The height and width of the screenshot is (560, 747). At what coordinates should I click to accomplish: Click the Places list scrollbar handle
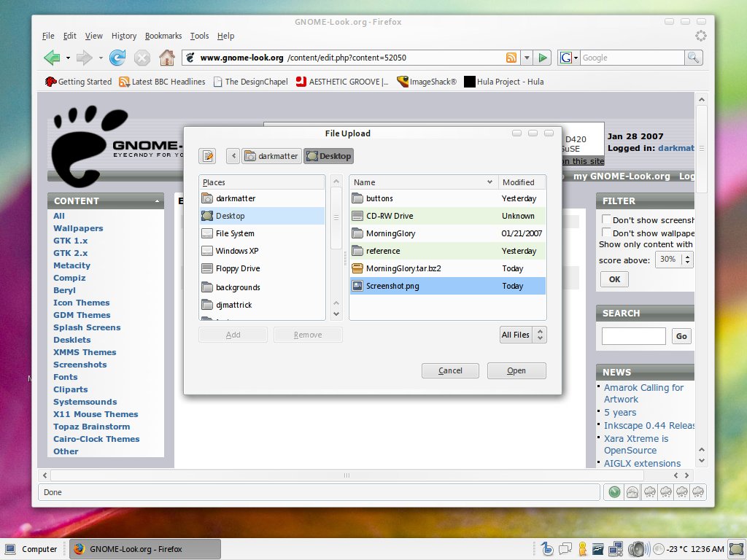(336, 217)
